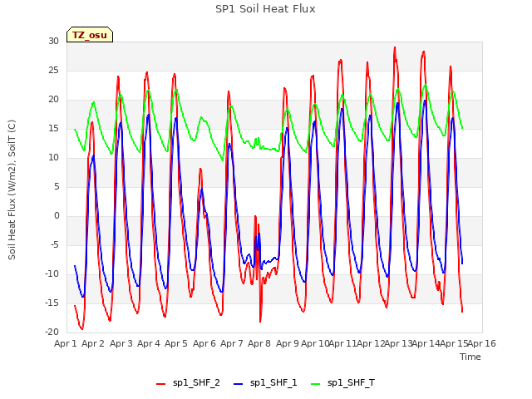532x399 pixels.
Task: Click the blue sp1_SHF_1 legend swatch
Action: 239,384
